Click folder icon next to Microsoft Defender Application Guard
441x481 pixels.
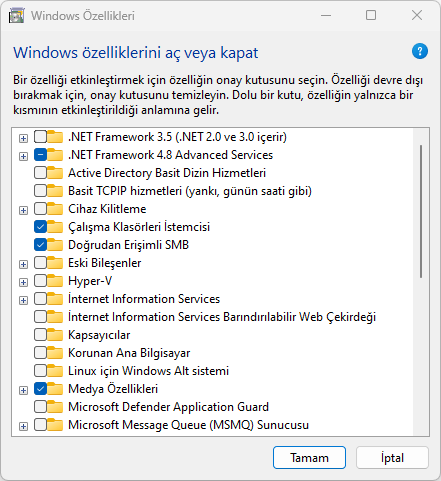(55, 407)
